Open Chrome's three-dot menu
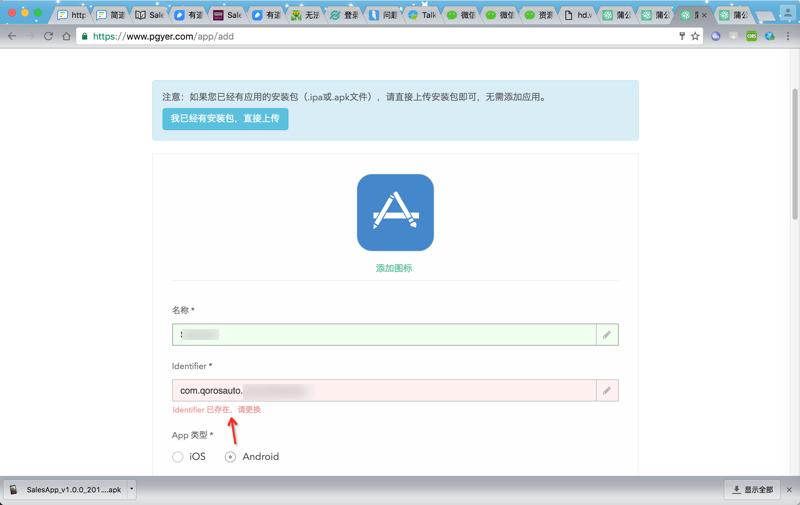Viewport: 800px width, 505px height. (x=788, y=36)
